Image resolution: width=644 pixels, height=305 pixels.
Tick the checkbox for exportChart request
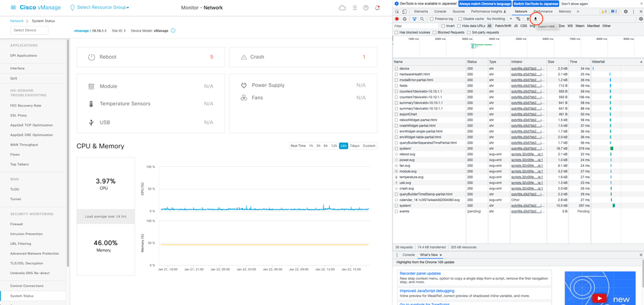coord(396,114)
